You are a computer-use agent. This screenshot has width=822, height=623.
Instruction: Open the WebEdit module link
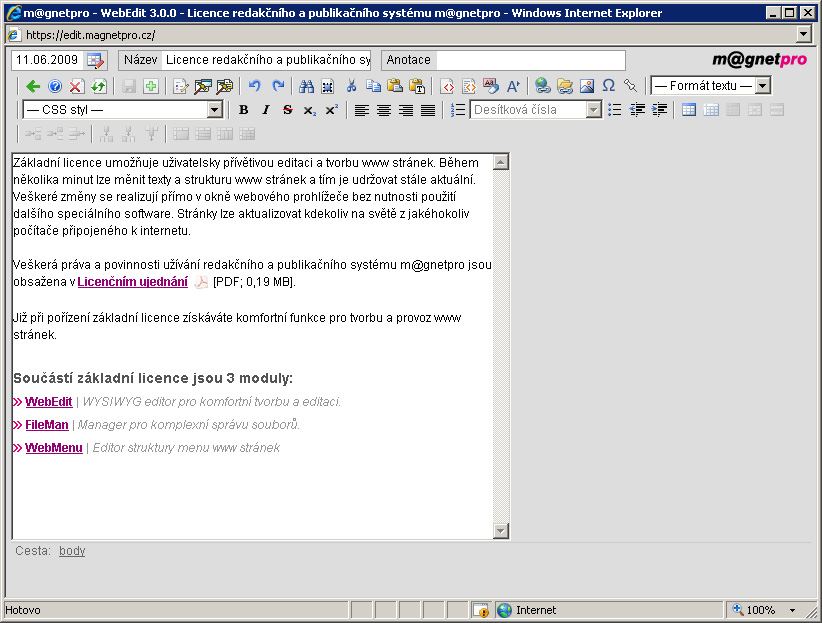(x=48, y=402)
